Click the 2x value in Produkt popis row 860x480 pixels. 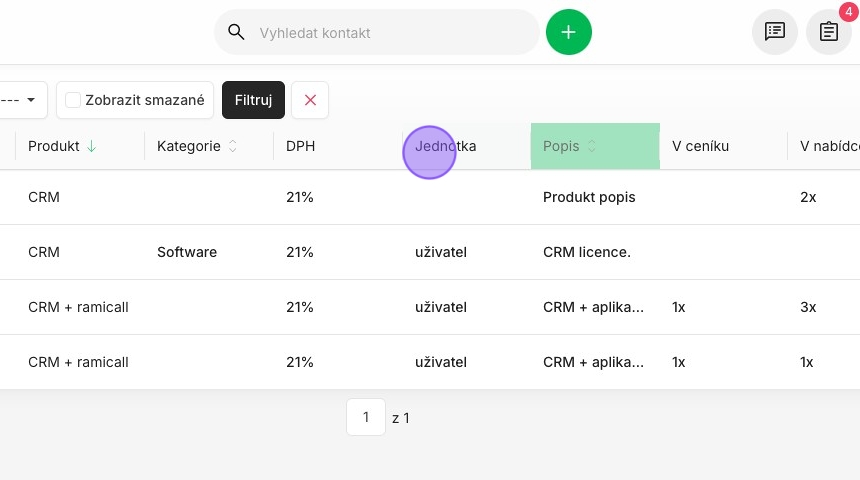tap(808, 197)
